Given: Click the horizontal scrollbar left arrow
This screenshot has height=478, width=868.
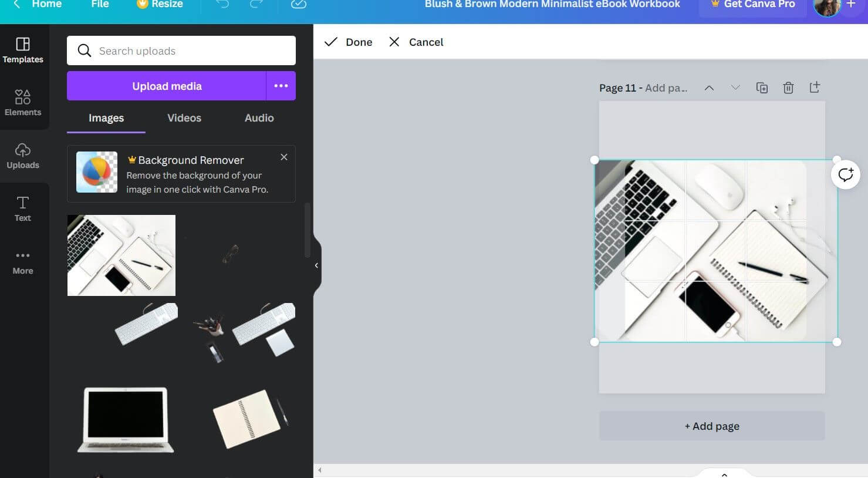Looking at the screenshot, I should (320, 470).
